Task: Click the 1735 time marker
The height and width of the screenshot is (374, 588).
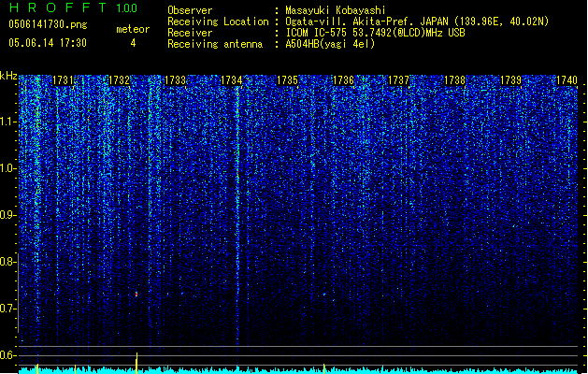Action: [x=287, y=80]
